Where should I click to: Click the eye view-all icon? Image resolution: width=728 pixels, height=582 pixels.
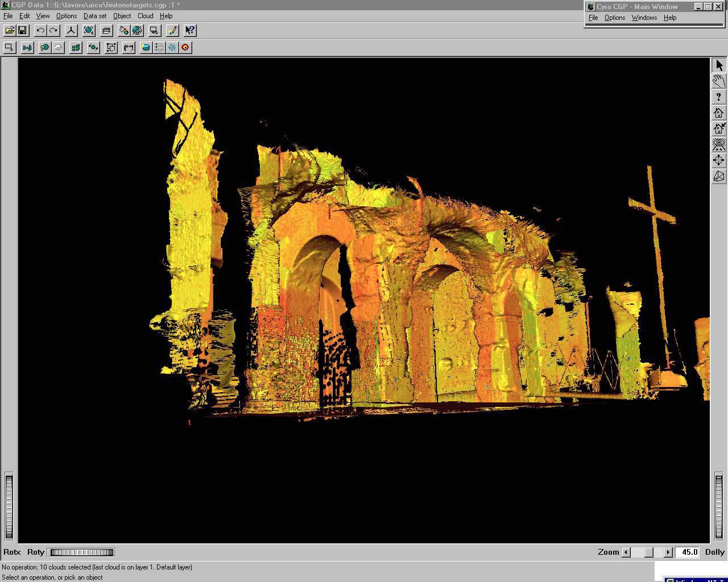[719, 144]
